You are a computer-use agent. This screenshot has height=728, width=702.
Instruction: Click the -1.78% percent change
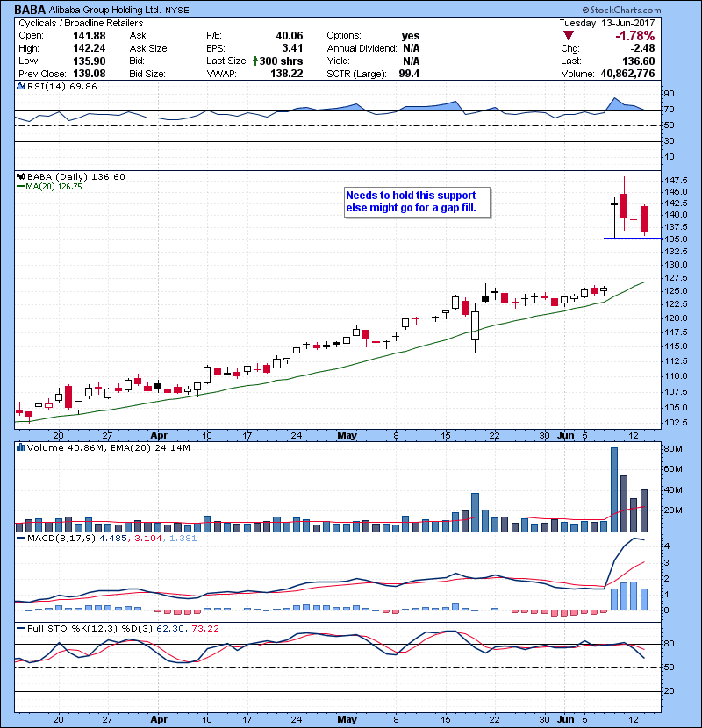tap(634, 36)
